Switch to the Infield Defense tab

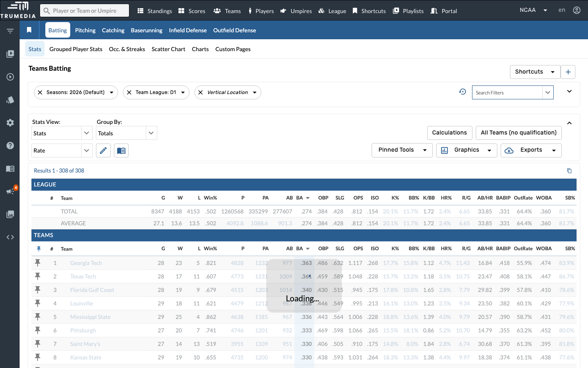point(188,30)
